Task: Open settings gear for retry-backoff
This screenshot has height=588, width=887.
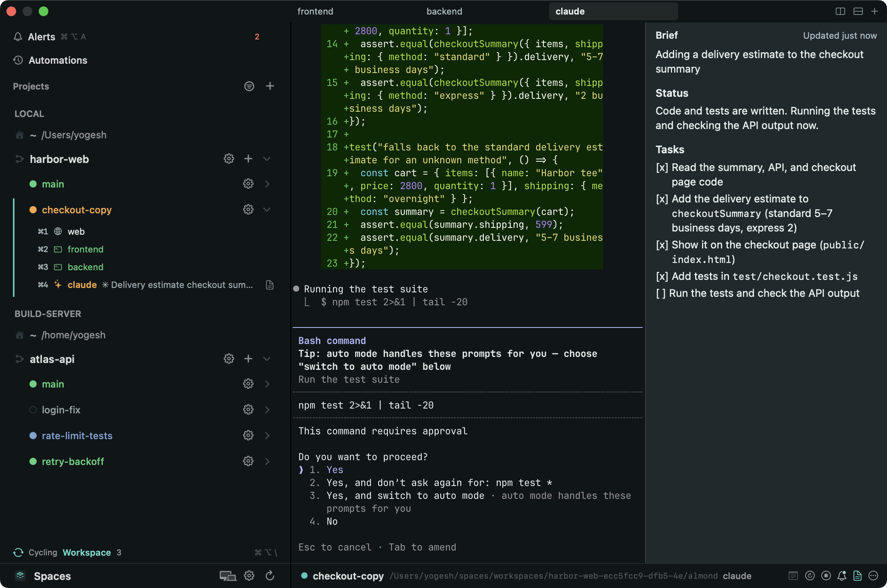Action: coord(248,461)
